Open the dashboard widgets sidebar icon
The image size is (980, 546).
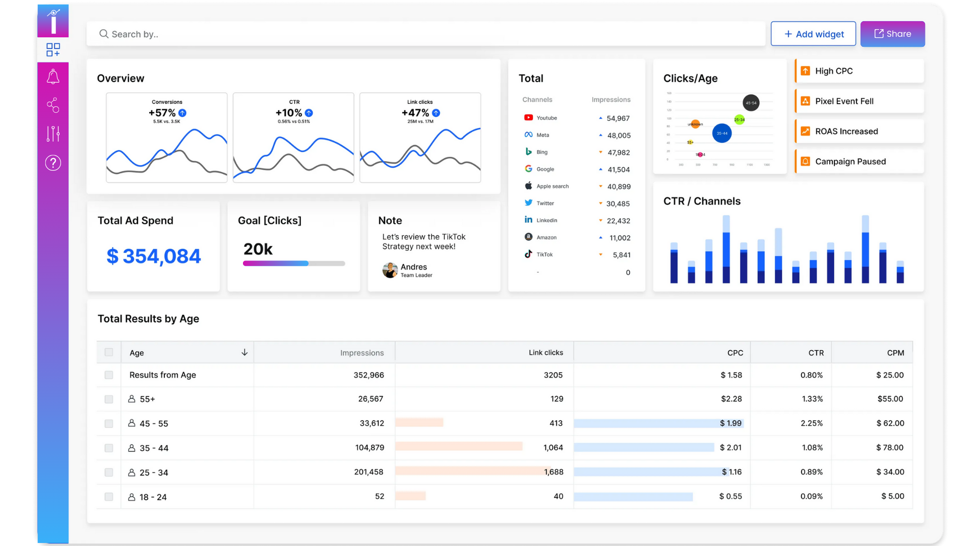(x=53, y=49)
